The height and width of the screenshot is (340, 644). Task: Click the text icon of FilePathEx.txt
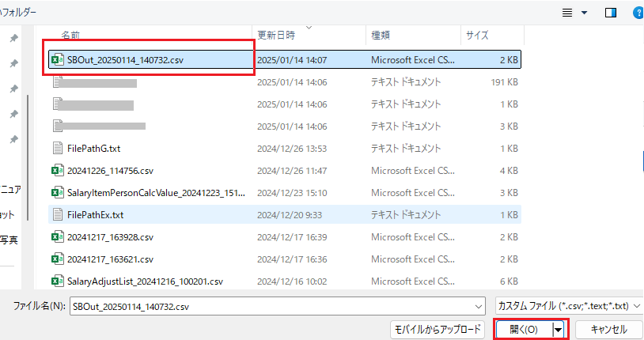57,214
